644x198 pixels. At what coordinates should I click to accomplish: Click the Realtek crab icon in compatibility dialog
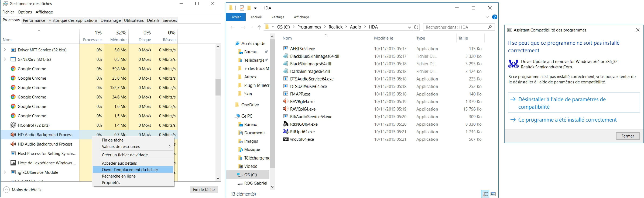point(513,64)
